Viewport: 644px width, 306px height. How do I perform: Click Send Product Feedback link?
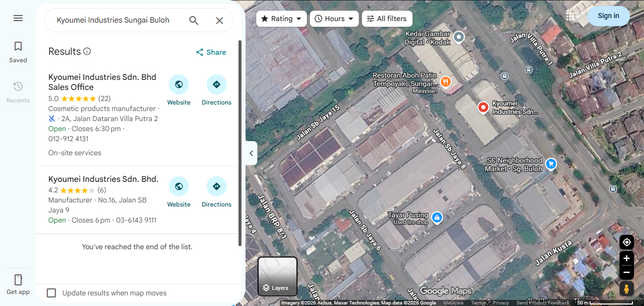click(543, 303)
